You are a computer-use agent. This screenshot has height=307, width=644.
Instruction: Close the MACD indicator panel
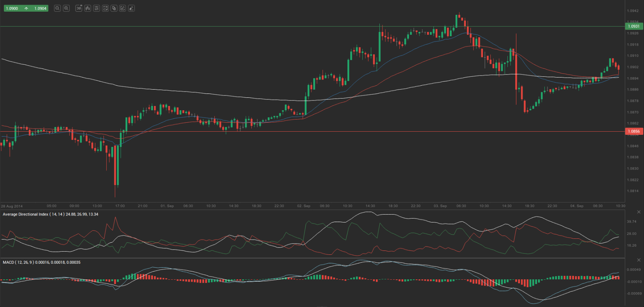coord(639,260)
